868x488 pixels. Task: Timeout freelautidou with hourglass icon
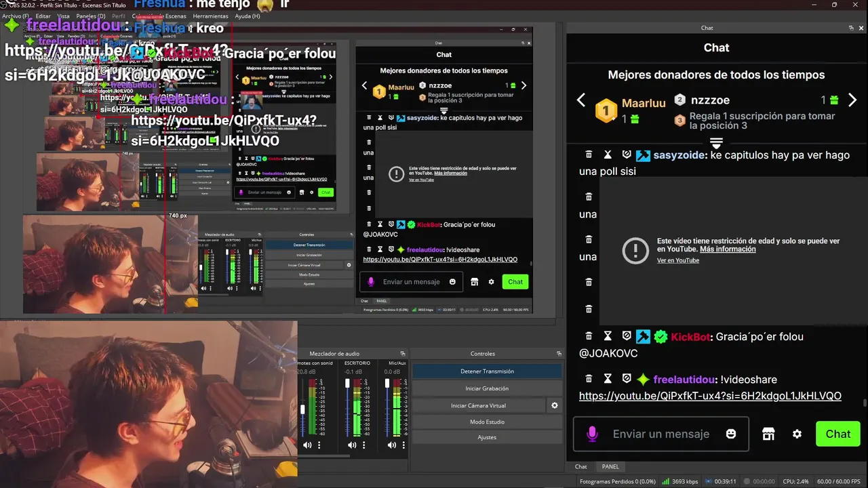click(x=608, y=379)
